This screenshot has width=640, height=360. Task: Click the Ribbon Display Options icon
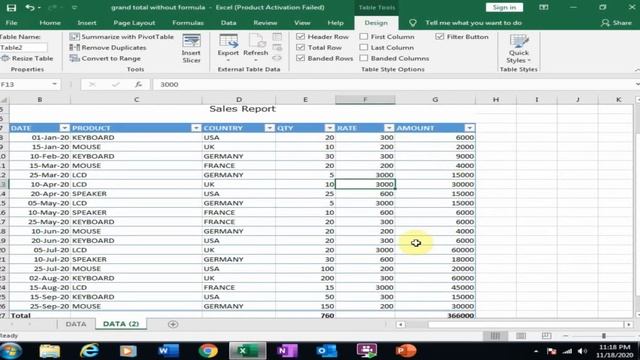(544, 7)
